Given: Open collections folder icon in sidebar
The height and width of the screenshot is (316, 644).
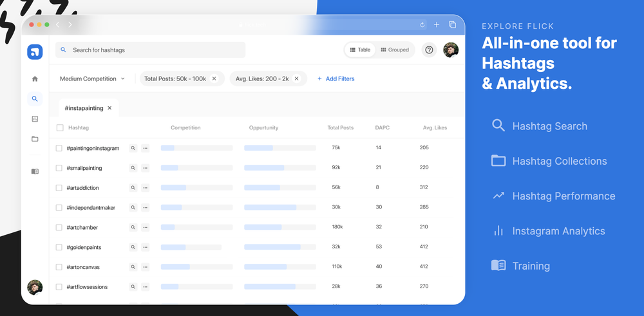Looking at the screenshot, I should coord(35,139).
